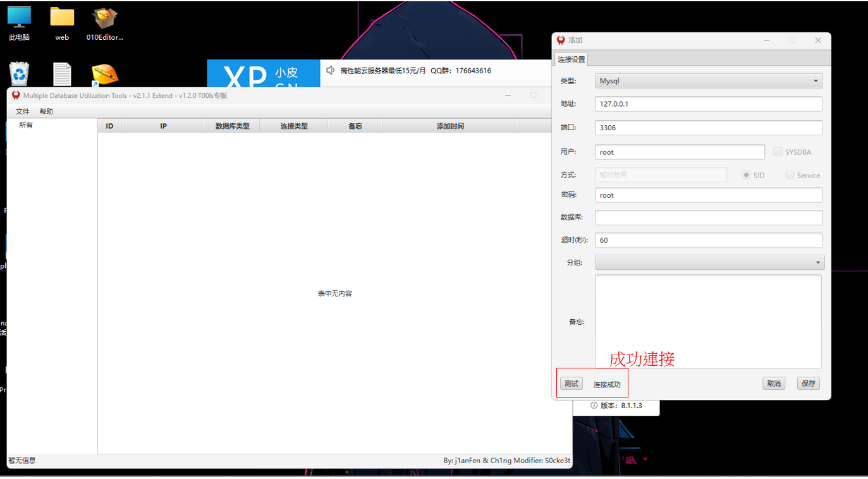Click the Multiple Database Utilization Tools window icon
This screenshot has width=868, height=479.
(x=16, y=95)
